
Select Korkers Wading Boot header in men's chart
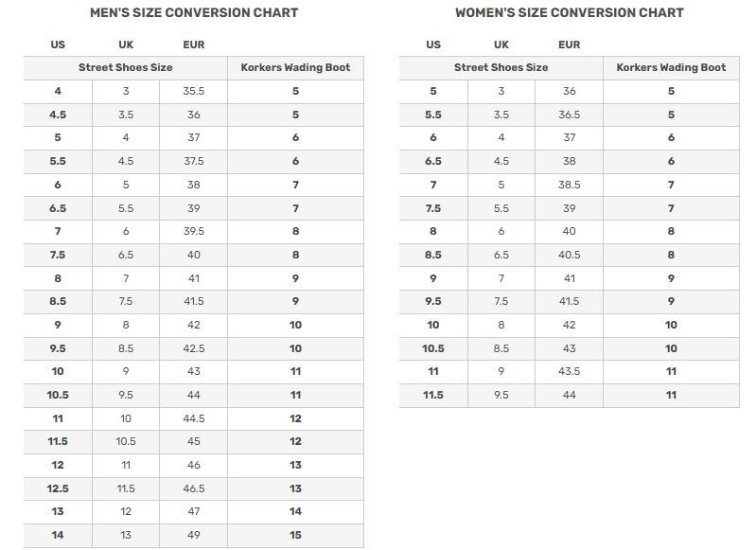coord(295,67)
